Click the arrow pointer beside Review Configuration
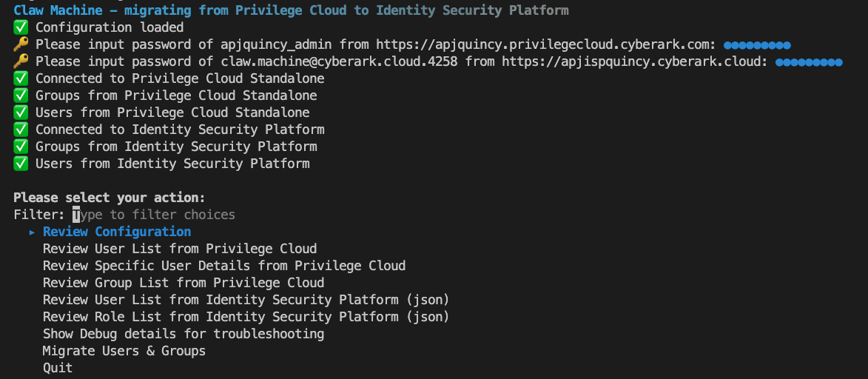 [32, 232]
